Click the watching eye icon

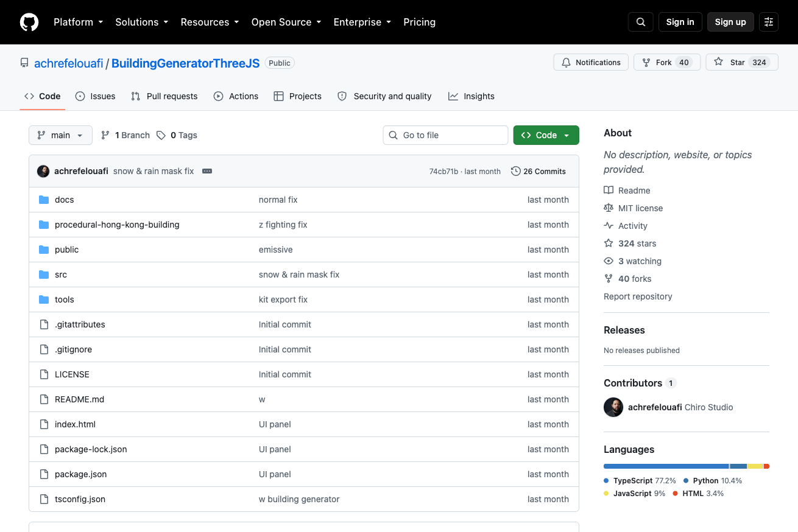coord(609,261)
